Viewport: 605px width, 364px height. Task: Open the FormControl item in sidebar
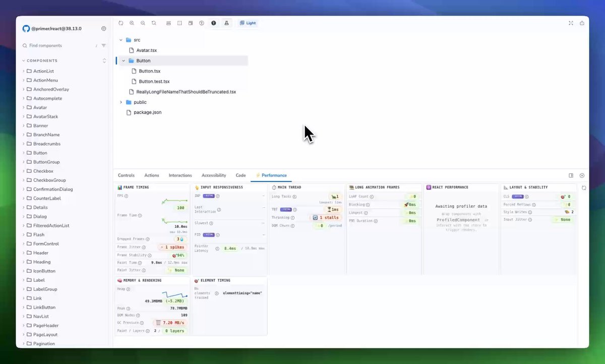(x=46, y=244)
